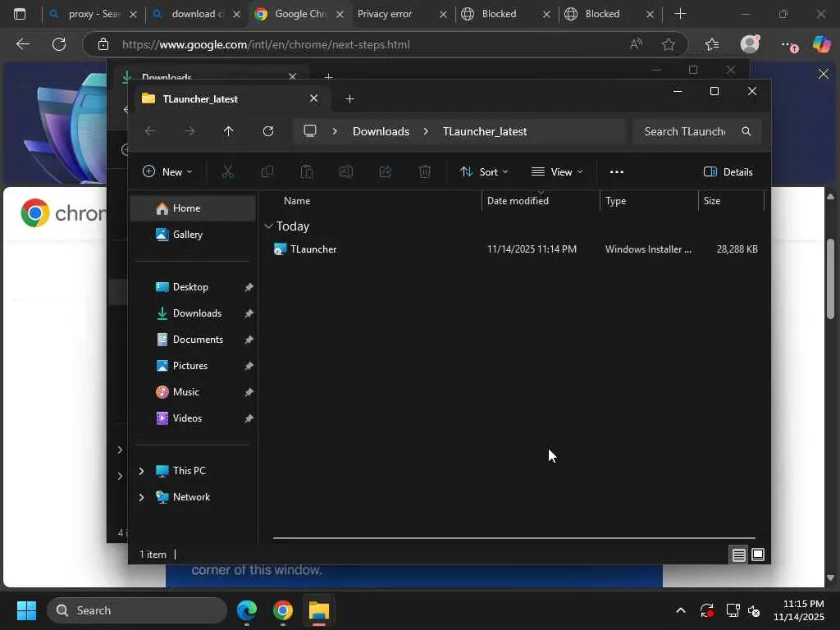Image resolution: width=840 pixels, height=630 pixels.
Task: Expand the This PC tree node
Action: coord(141,471)
